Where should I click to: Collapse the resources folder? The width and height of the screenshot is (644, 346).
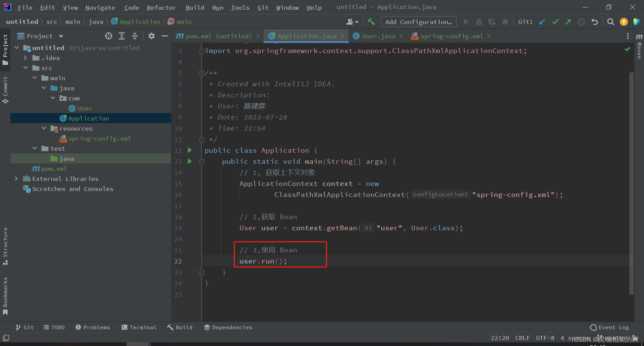(44, 128)
